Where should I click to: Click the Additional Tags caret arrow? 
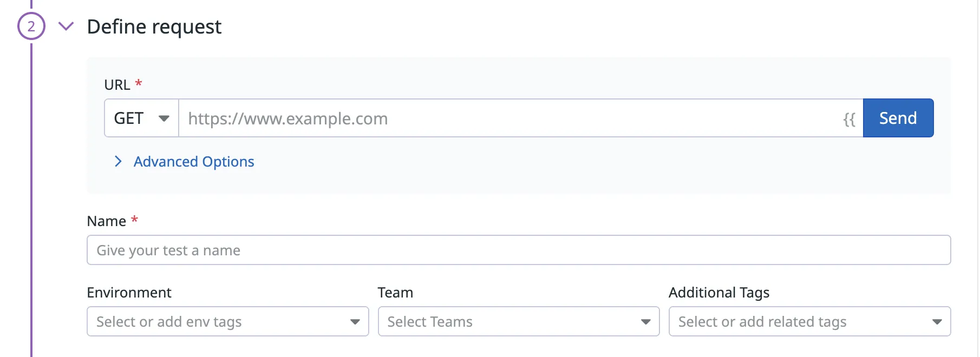937,322
